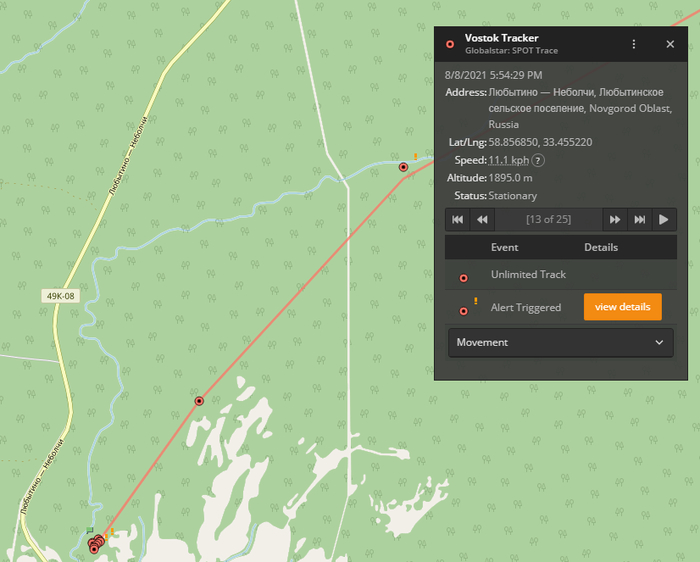Select the Unlimited Track event row
This screenshot has height=562, width=700.
pos(561,275)
